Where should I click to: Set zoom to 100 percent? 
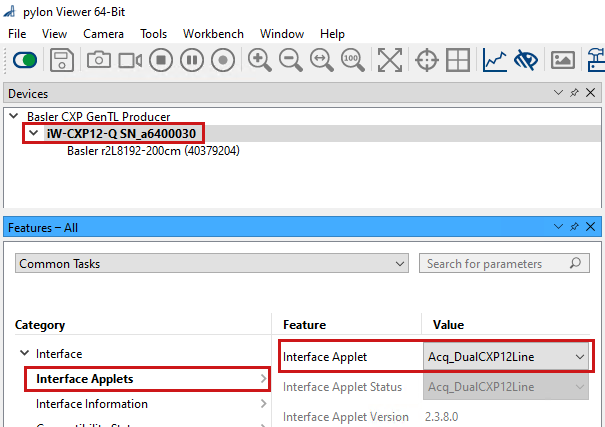pyautogui.click(x=352, y=60)
